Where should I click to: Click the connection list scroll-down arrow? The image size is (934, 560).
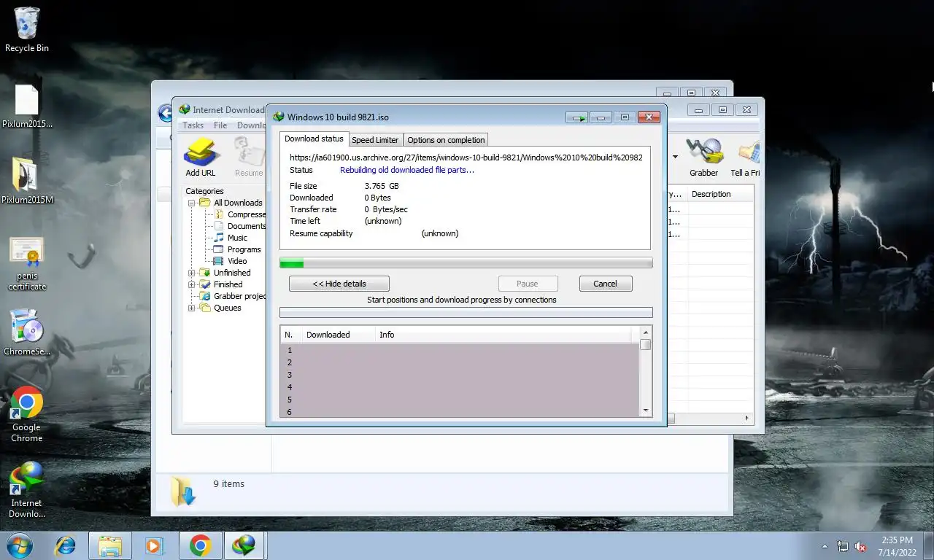click(x=646, y=411)
